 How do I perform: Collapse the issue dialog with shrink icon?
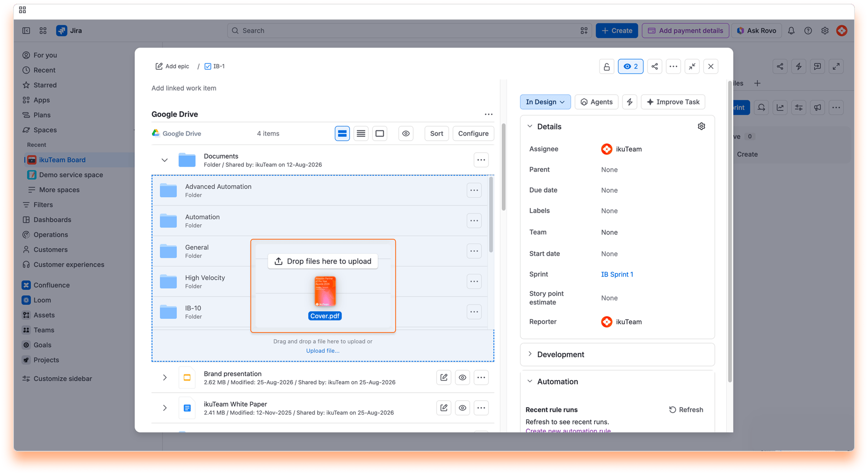coord(692,66)
